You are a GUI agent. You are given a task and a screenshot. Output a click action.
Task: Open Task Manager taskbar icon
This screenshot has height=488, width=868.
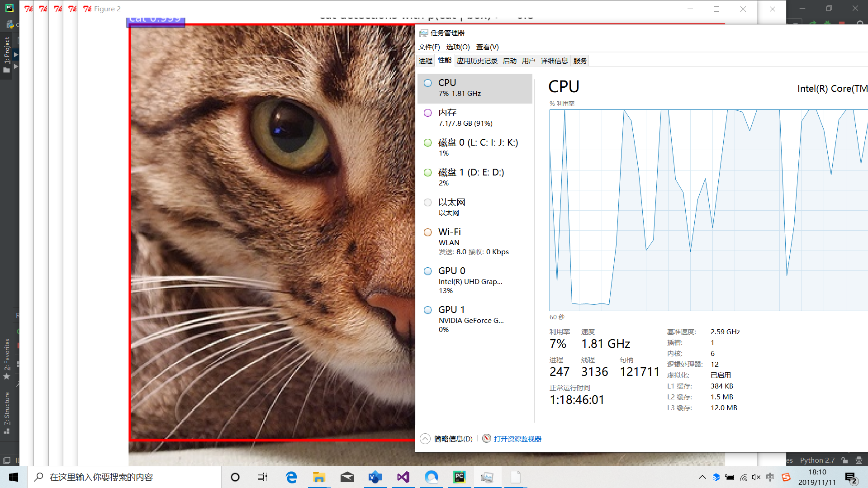(x=488, y=477)
